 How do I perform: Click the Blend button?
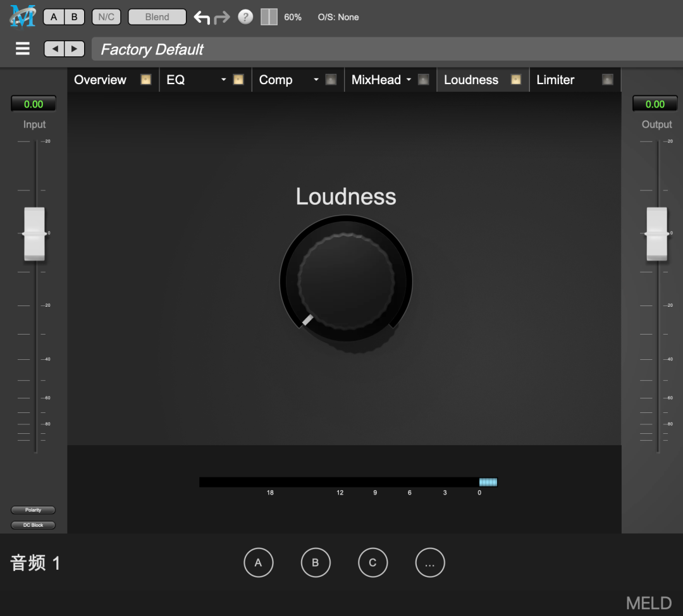coord(157,17)
